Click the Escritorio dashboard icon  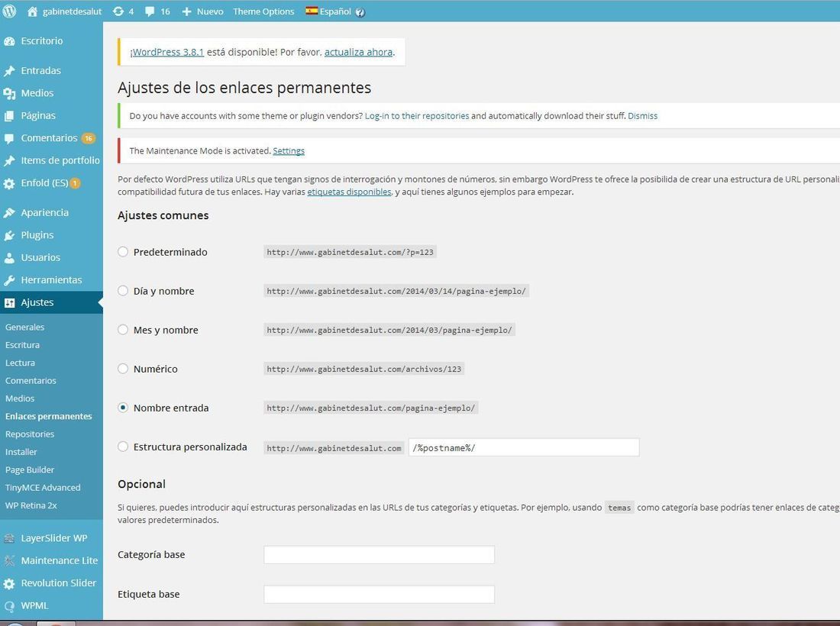pos(9,41)
